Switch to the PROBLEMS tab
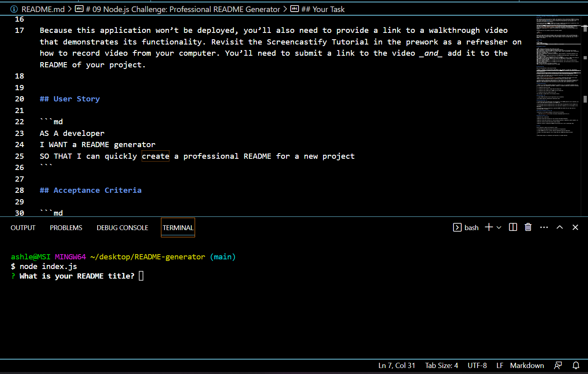This screenshot has width=588, height=374. [66, 227]
